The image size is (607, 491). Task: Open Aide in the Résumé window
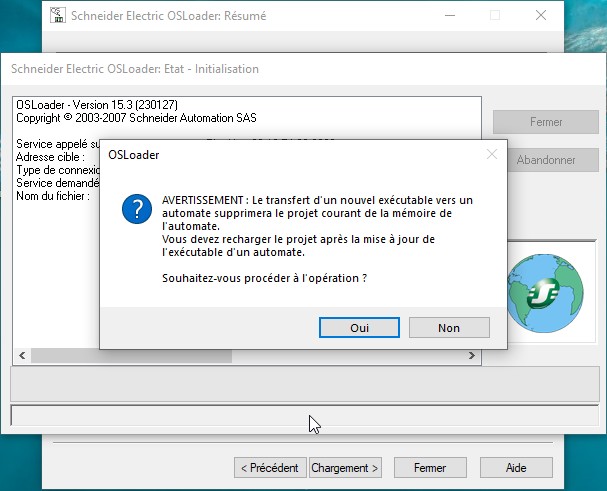click(x=516, y=468)
